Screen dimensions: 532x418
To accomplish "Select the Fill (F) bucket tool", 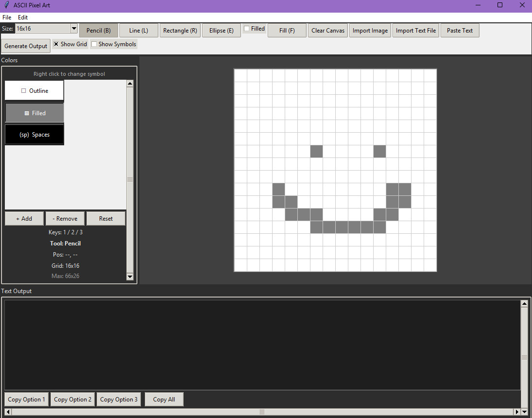I will [287, 31].
